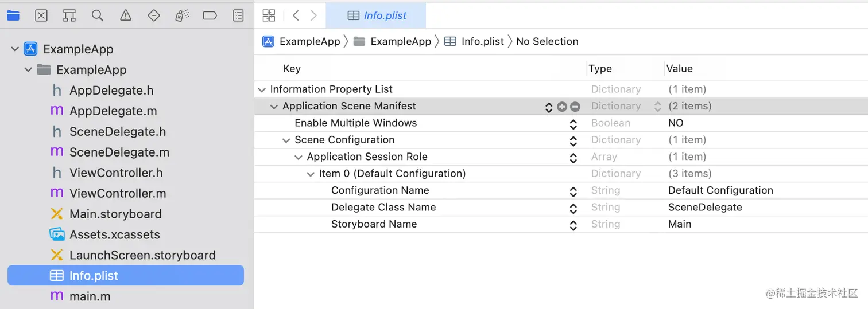The width and height of the screenshot is (868, 309).
Task: Click the Main storyboard name value
Action: [680, 224]
